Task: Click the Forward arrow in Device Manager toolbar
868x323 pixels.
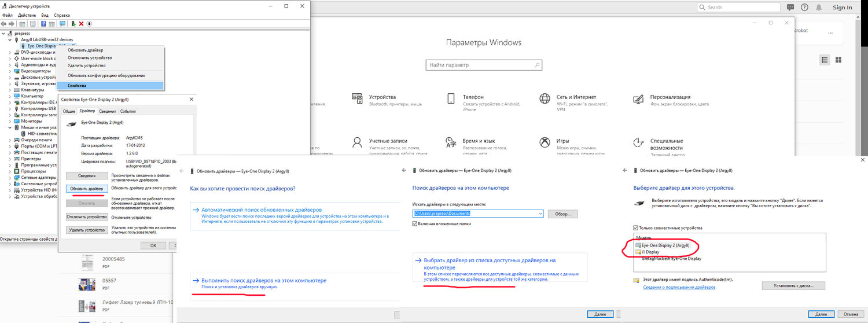Action: pos(12,24)
